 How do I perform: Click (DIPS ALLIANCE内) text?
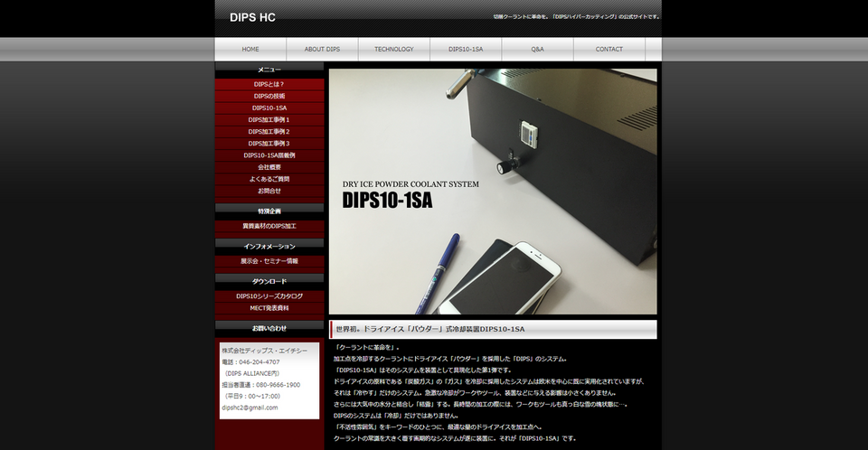tap(252, 373)
